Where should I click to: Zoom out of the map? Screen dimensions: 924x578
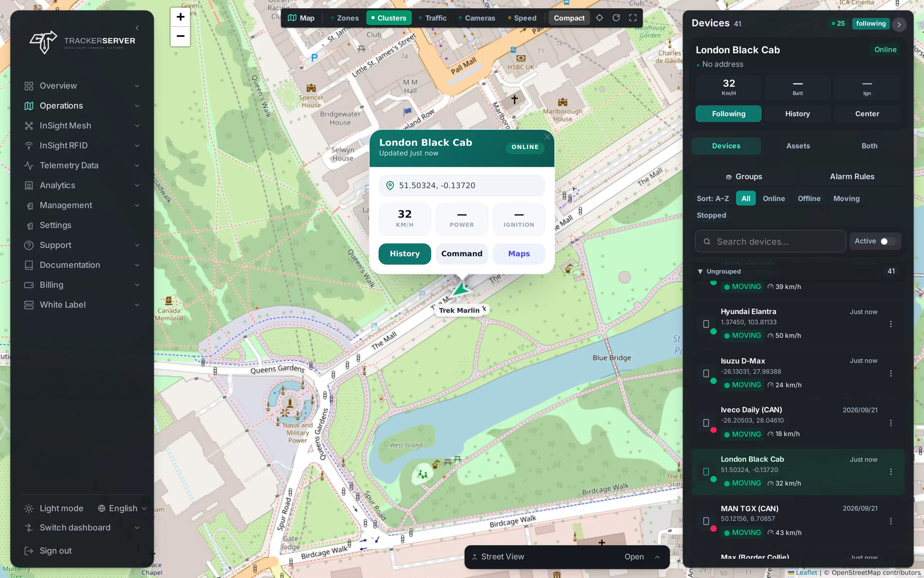click(x=180, y=36)
